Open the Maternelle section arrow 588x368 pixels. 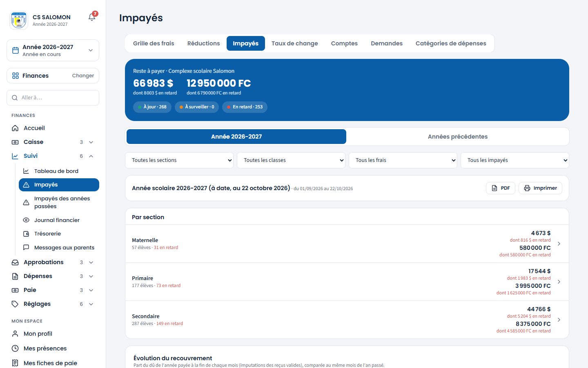click(559, 244)
